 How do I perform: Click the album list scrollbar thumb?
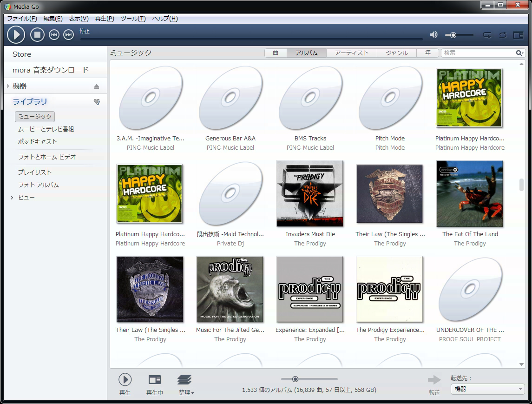click(521, 185)
